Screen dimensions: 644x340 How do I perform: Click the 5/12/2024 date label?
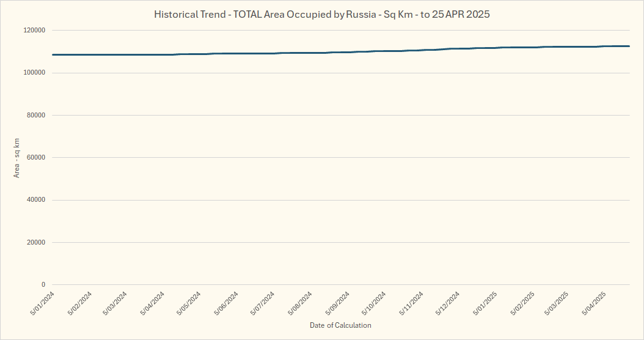pyautogui.click(x=448, y=303)
